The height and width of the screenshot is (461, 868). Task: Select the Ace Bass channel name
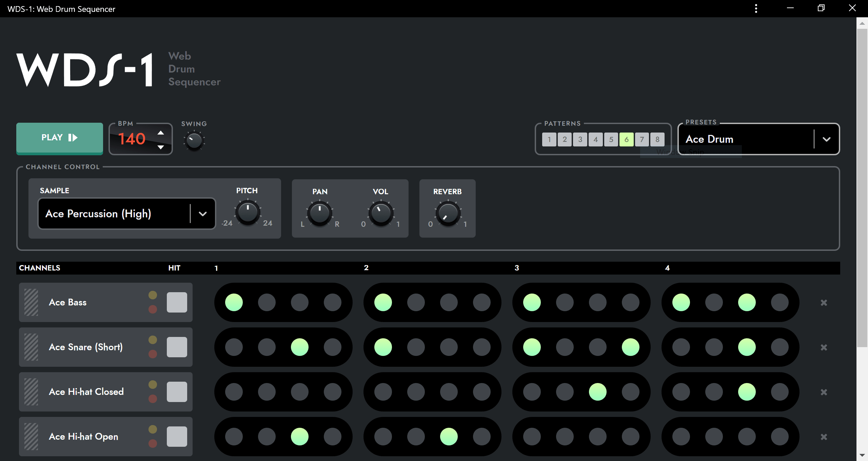68,302
